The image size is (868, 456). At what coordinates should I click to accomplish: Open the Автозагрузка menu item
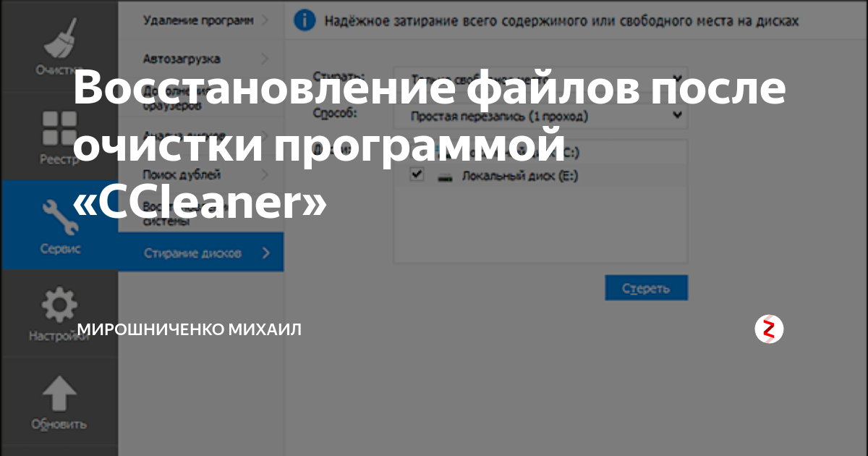click(201, 58)
